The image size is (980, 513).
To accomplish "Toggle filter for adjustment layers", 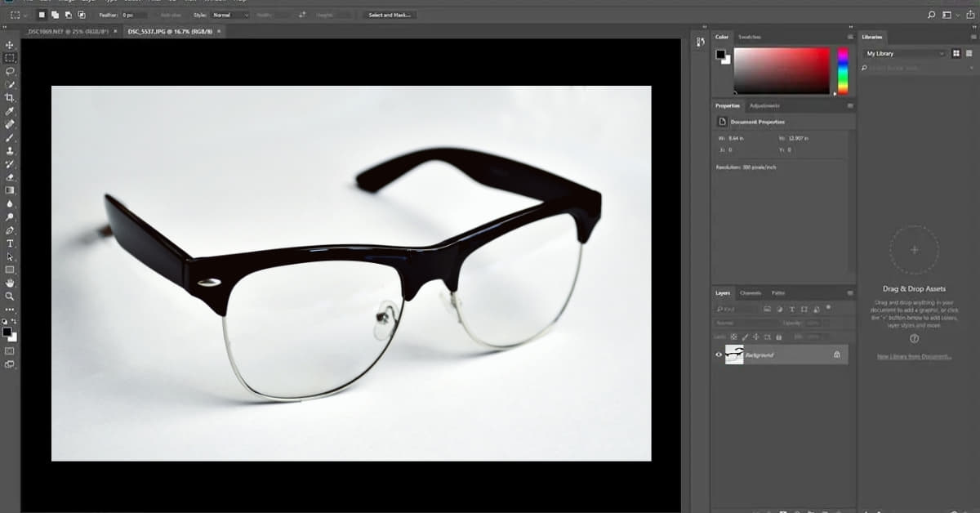I will [x=779, y=310].
